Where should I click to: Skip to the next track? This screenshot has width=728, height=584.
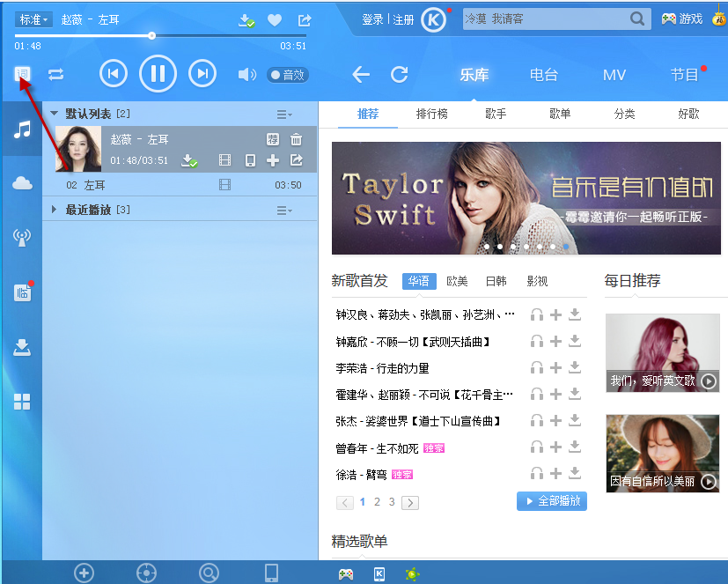click(202, 73)
